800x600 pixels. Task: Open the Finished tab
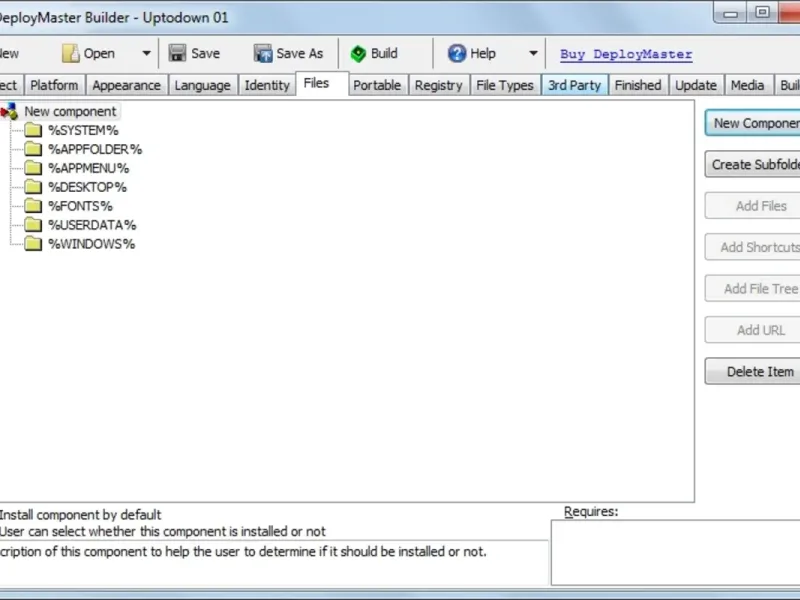(638, 85)
